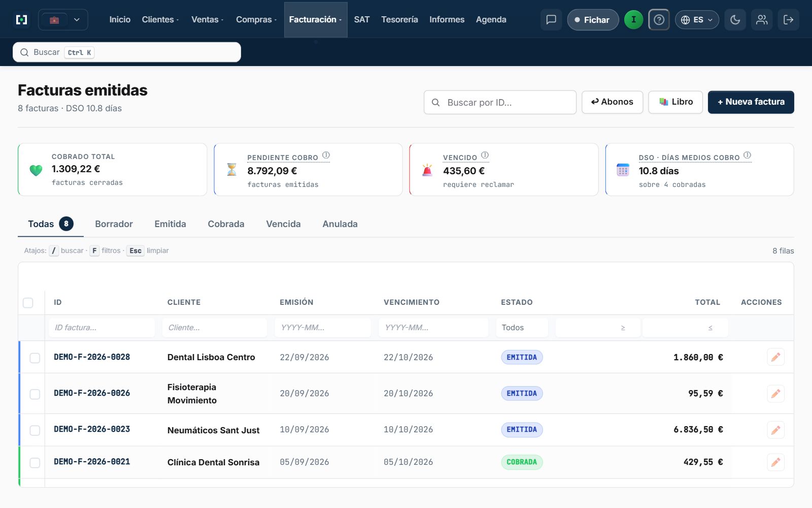812x508 pixels.
Task: Open the briefcase company selector dropdown
Action: click(63, 20)
